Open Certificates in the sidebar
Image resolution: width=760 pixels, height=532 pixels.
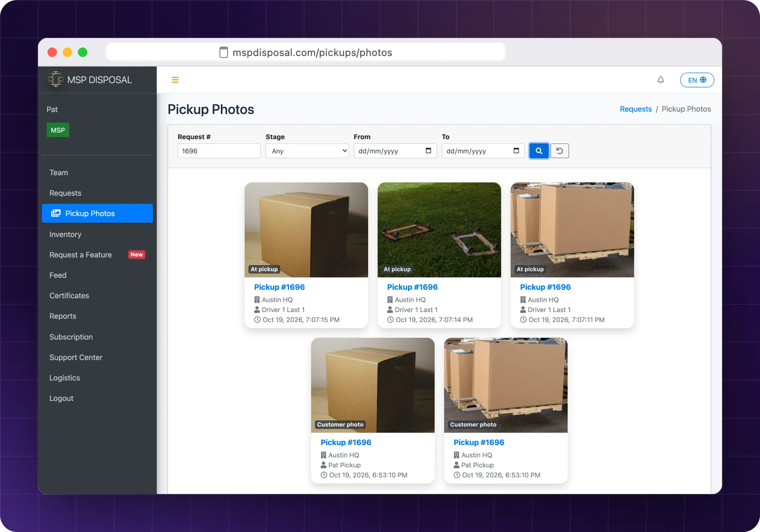click(69, 295)
